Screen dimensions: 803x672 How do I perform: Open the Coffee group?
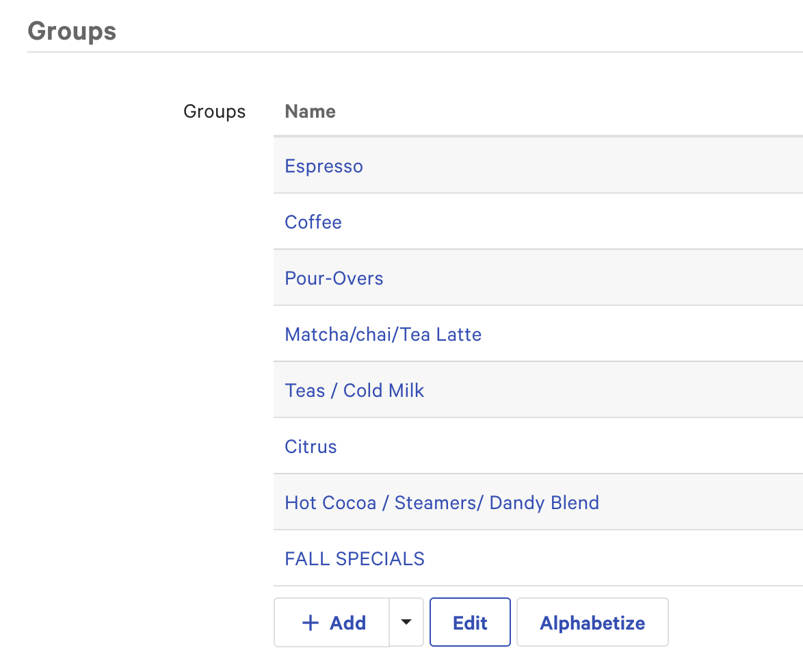click(313, 222)
